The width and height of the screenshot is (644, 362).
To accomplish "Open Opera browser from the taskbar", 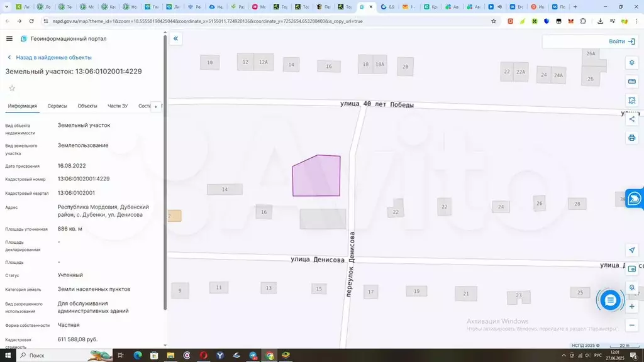I will pyautogui.click(x=203, y=356).
